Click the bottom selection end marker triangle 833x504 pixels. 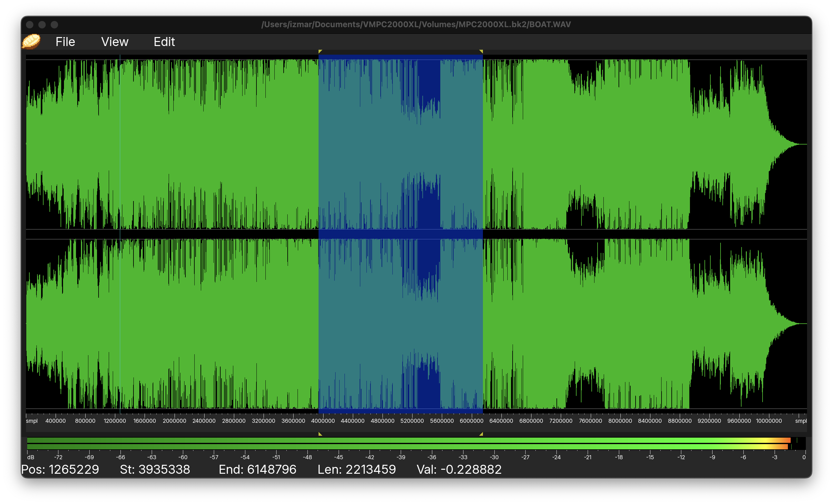pos(481,434)
